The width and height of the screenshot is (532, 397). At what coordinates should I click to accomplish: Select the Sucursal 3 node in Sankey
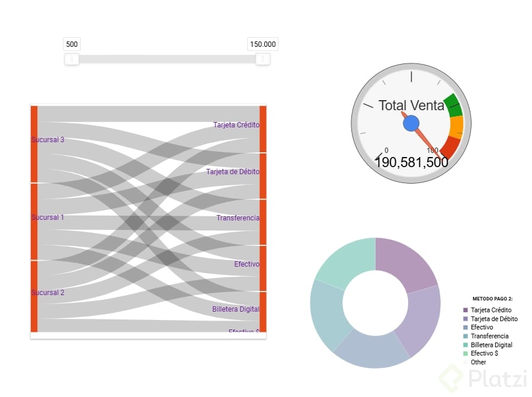pos(34,144)
